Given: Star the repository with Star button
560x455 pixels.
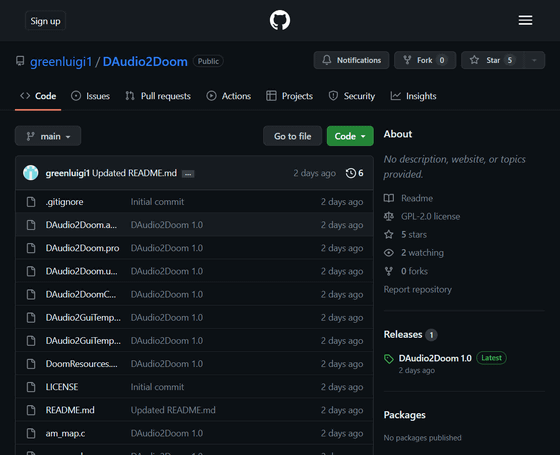Looking at the screenshot, I should [x=492, y=60].
